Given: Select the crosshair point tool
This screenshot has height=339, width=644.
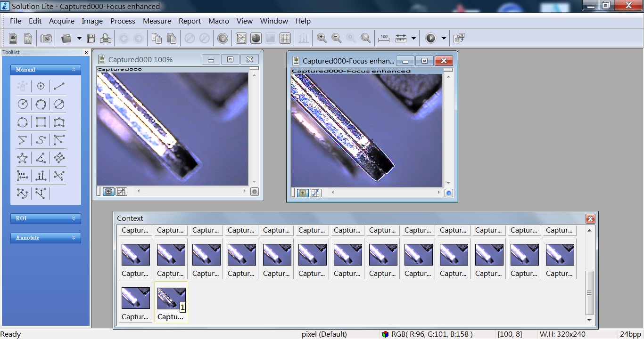Looking at the screenshot, I should 41,86.
